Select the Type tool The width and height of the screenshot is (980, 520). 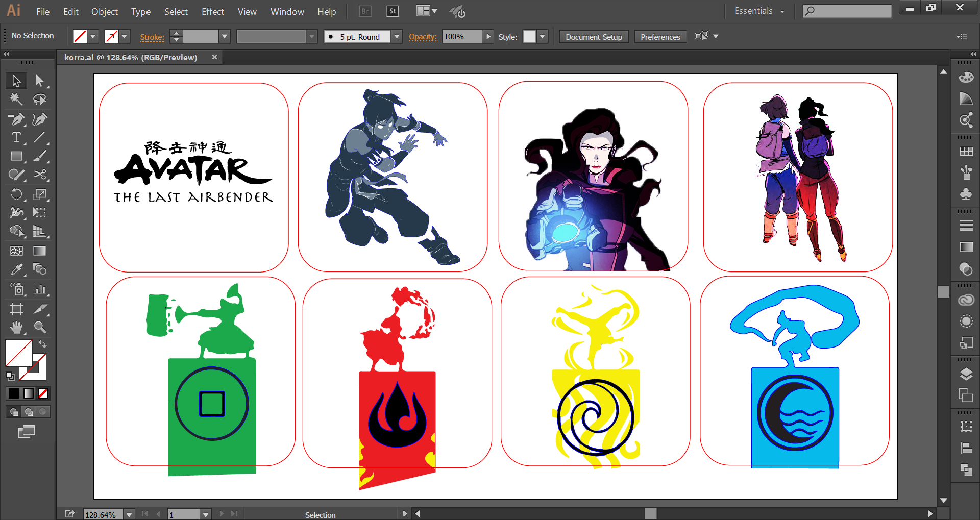click(x=16, y=138)
